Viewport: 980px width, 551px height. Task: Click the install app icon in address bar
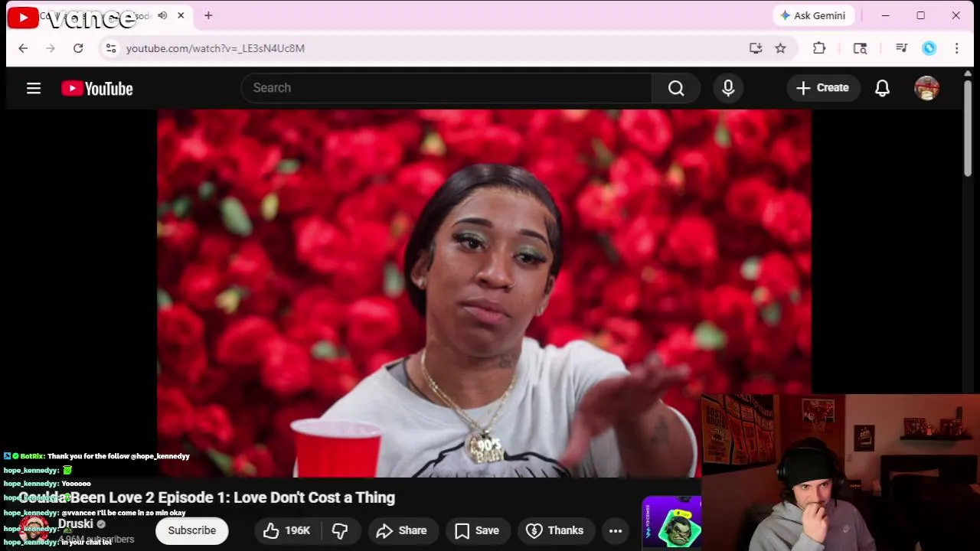(x=756, y=48)
